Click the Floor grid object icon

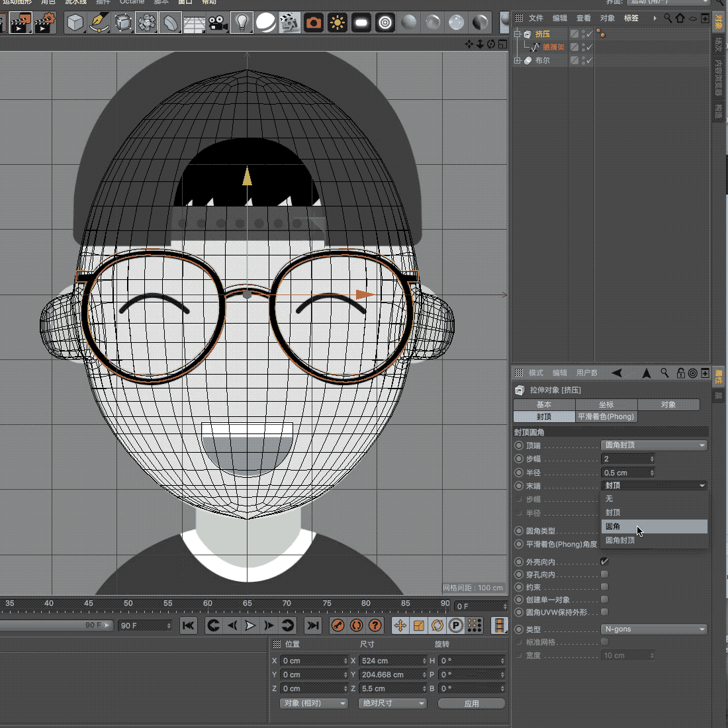pyautogui.click(x=194, y=23)
